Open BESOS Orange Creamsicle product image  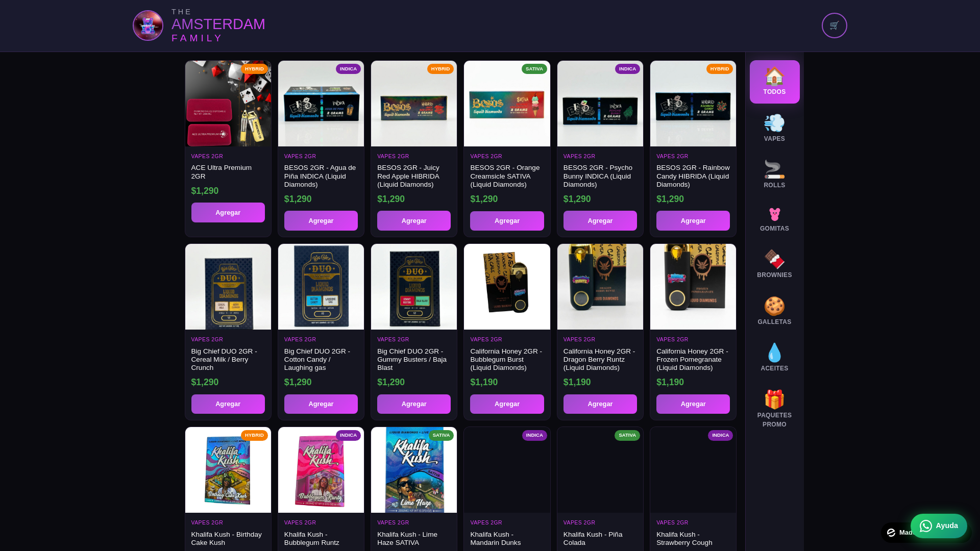tap(507, 104)
